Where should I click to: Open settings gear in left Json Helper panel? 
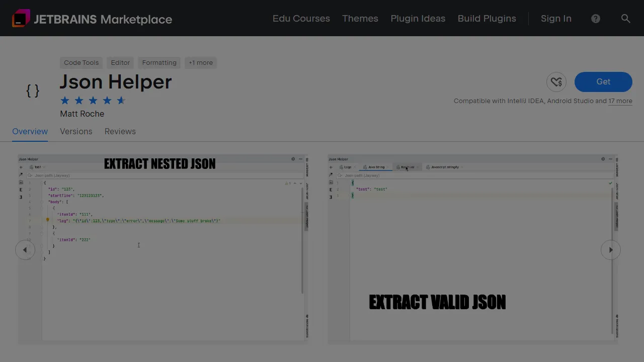293,159
